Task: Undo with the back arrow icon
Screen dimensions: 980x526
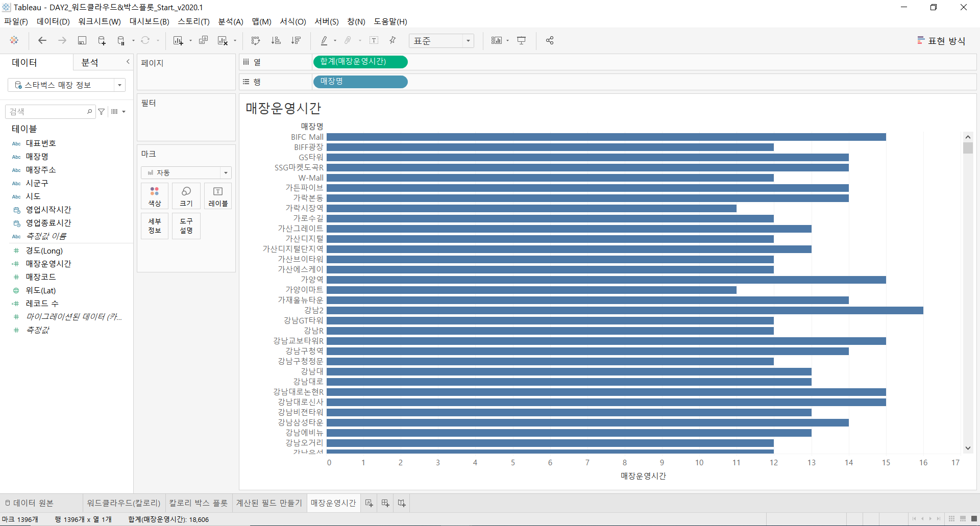Action: point(42,40)
